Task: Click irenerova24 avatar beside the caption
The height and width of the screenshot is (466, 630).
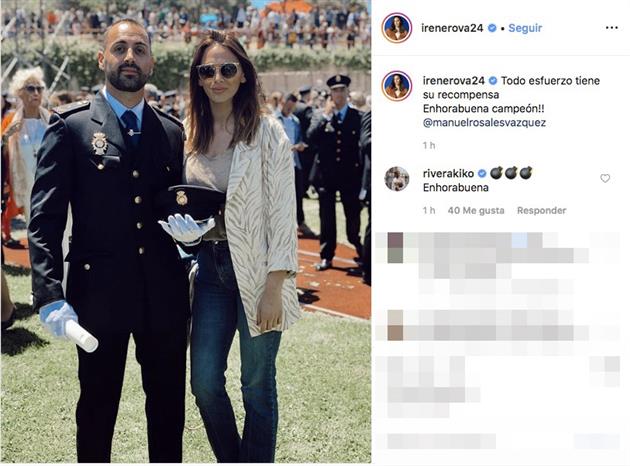Action: pyautogui.click(x=397, y=86)
